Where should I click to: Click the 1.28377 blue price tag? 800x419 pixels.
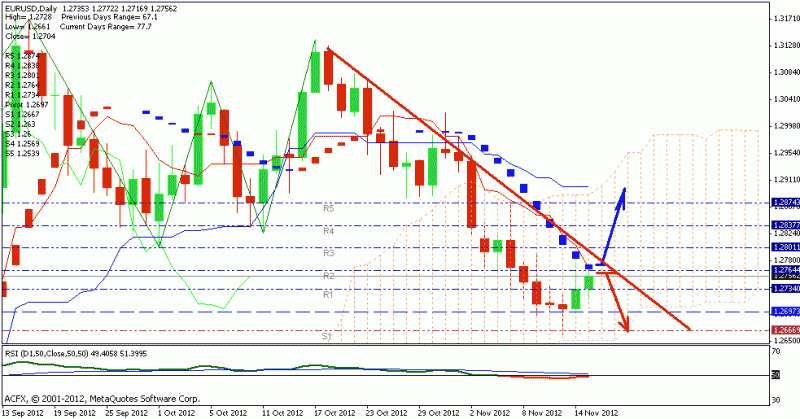click(784, 225)
